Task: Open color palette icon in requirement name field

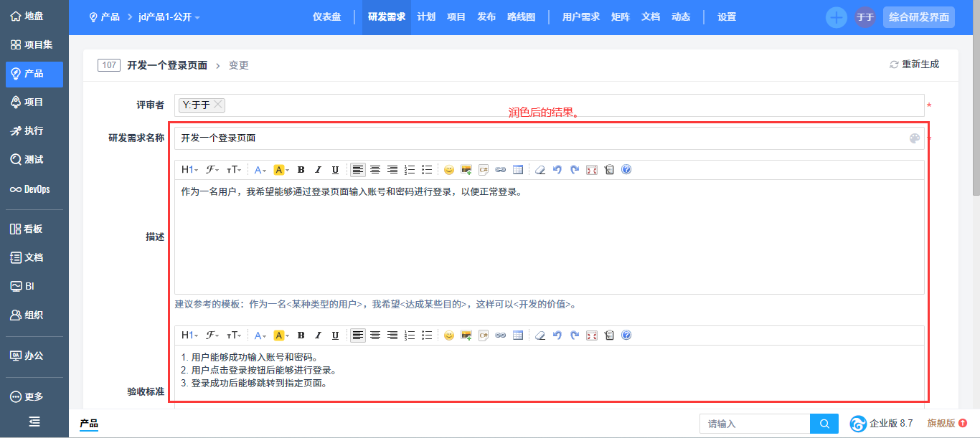Action: click(x=914, y=138)
